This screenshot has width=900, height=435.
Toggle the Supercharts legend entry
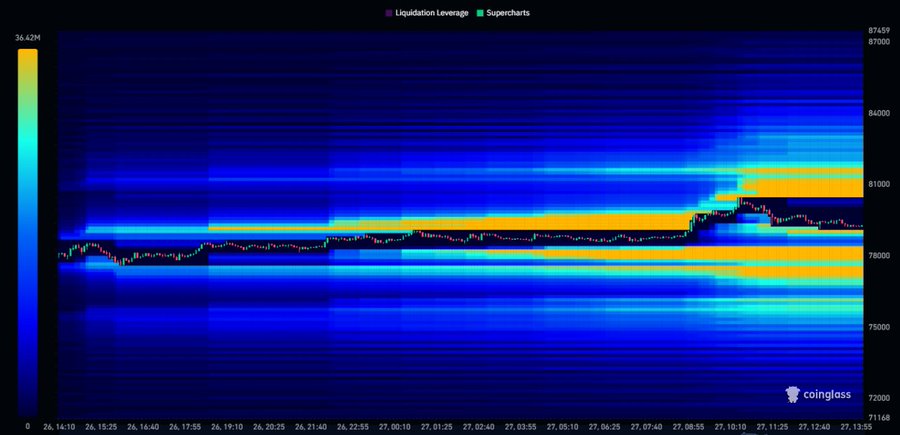pyautogui.click(x=503, y=13)
